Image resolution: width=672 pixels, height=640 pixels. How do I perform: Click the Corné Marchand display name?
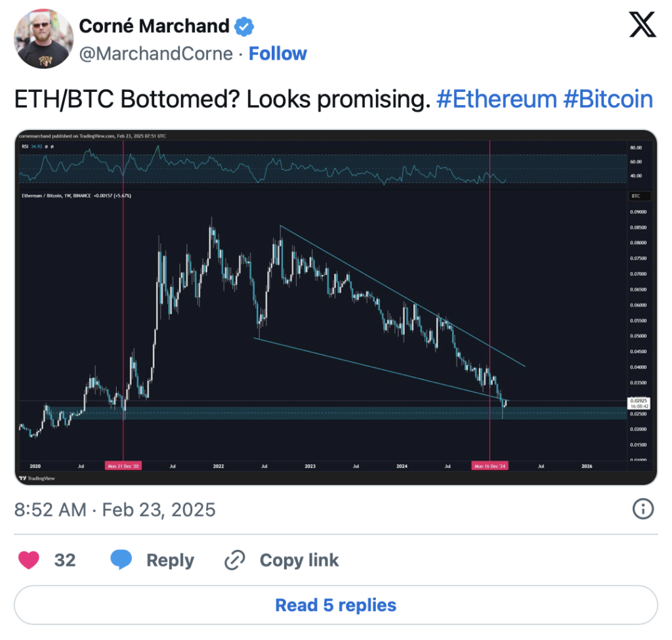(154, 26)
